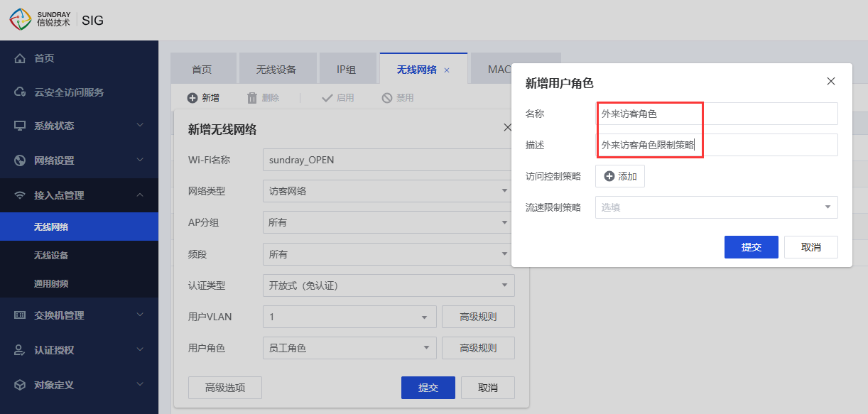Click 高级规则 beside 用户VLAN

pyautogui.click(x=478, y=317)
